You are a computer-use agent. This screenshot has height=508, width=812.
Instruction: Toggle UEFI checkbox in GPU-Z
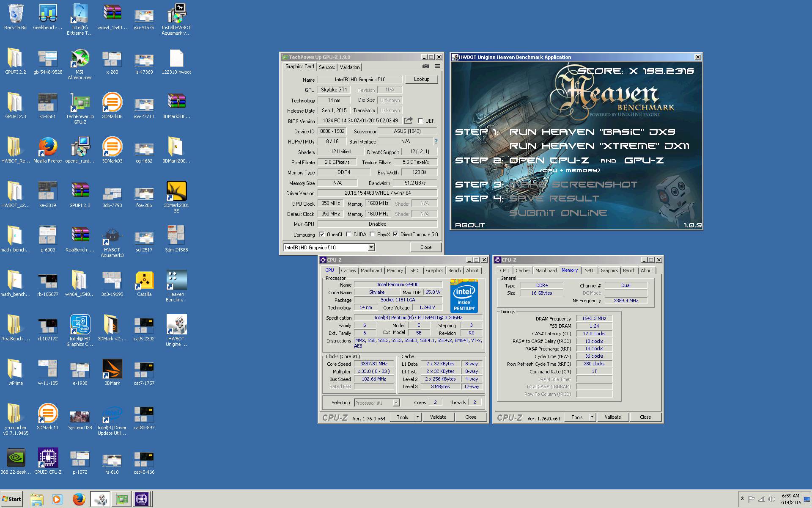(x=420, y=121)
